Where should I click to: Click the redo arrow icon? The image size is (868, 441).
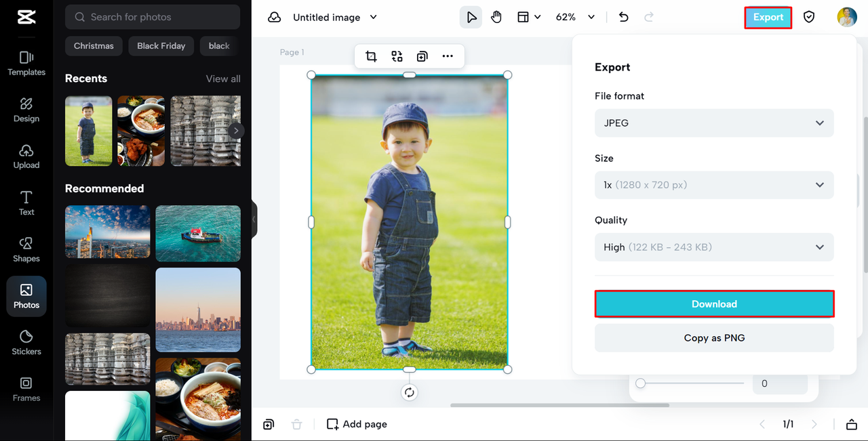[649, 17]
